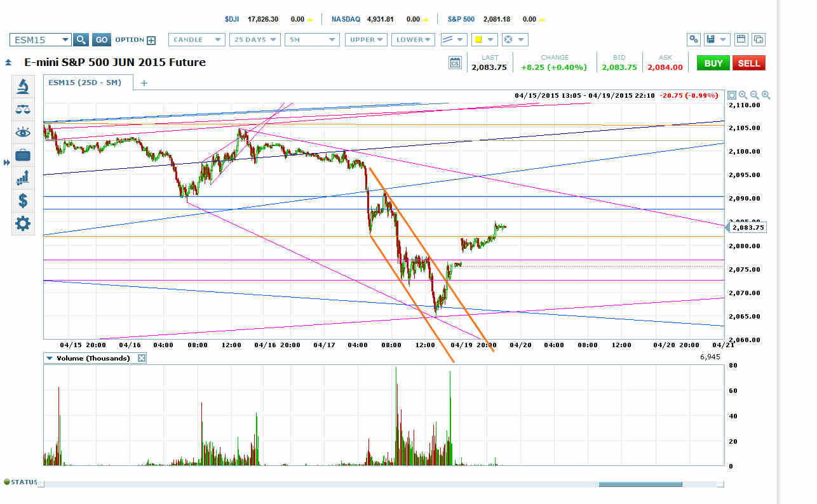Click the symbol search magnifier button
The image size is (817, 504).
81,40
